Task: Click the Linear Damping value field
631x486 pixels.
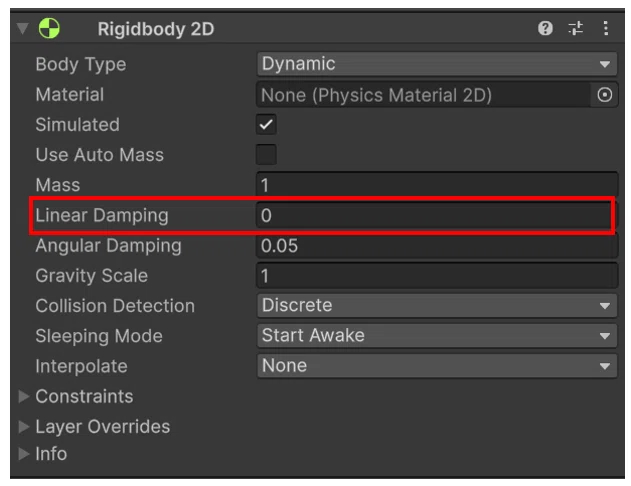Action: 434,215
